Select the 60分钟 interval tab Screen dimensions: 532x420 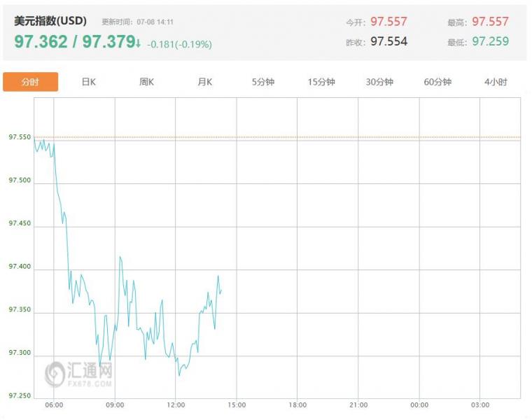437,82
